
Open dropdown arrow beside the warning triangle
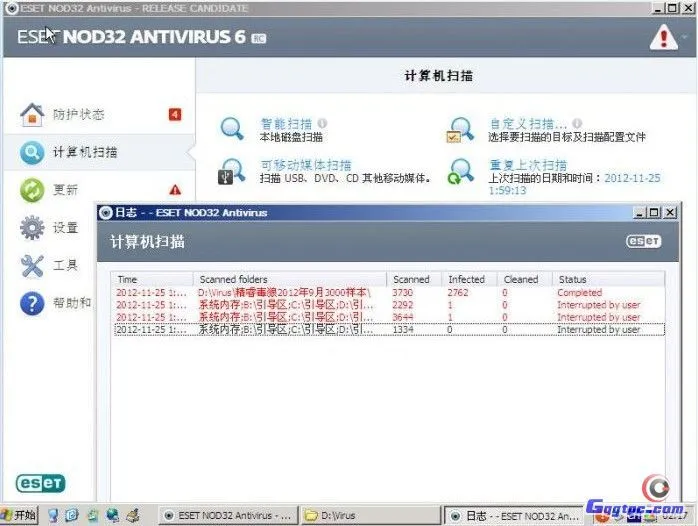click(x=685, y=37)
